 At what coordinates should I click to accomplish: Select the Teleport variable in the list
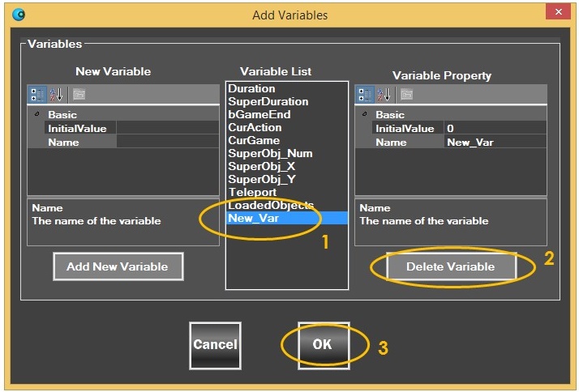coord(252,192)
